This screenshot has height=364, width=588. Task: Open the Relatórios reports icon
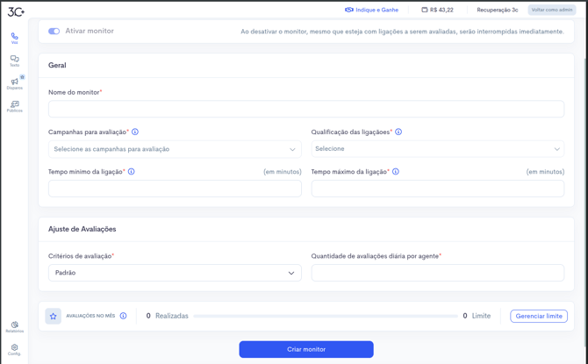pyautogui.click(x=14, y=326)
